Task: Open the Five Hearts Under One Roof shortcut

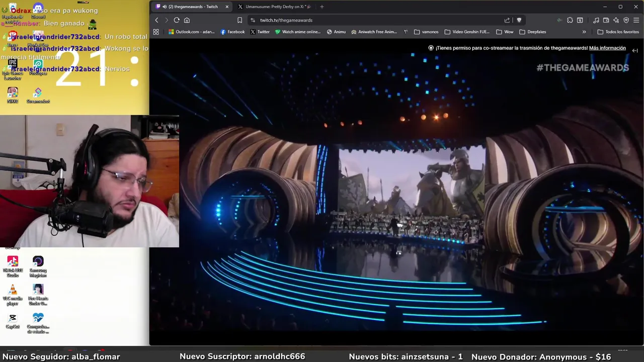Action: (x=38, y=295)
